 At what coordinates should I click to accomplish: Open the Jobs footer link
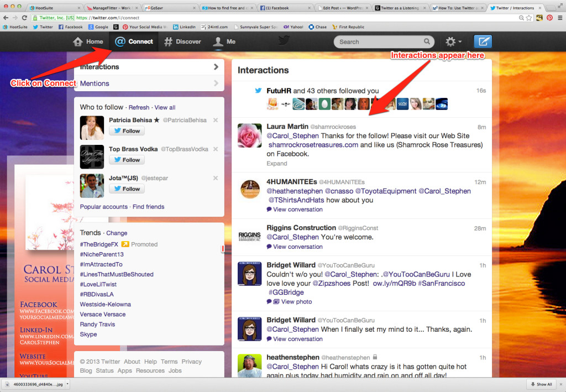tap(175, 370)
